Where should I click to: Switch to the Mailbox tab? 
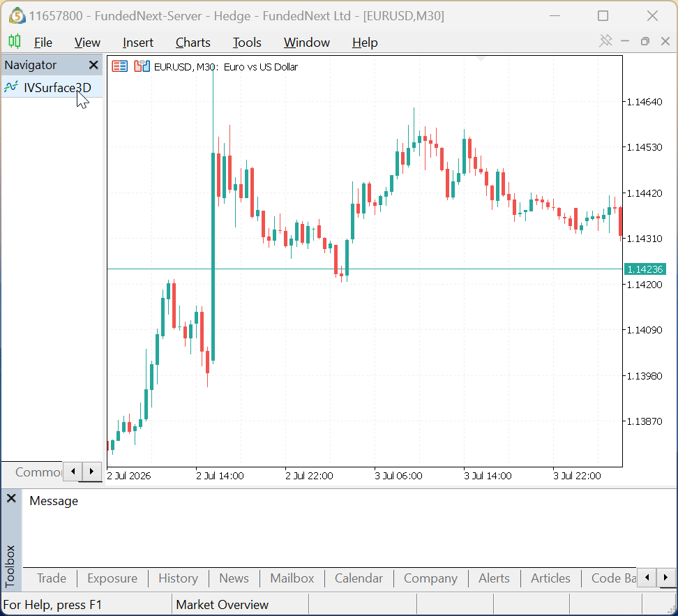pos(292,578)
